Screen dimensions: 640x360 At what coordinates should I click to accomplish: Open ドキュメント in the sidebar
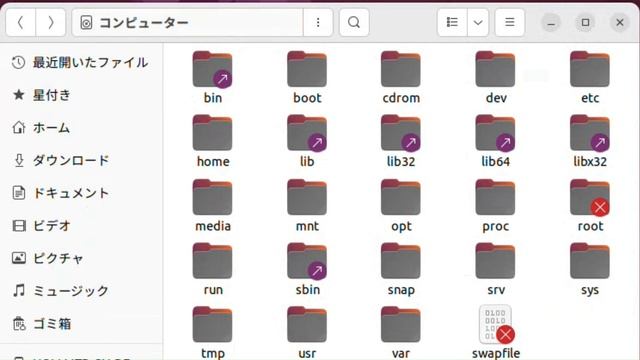[81, 193]
